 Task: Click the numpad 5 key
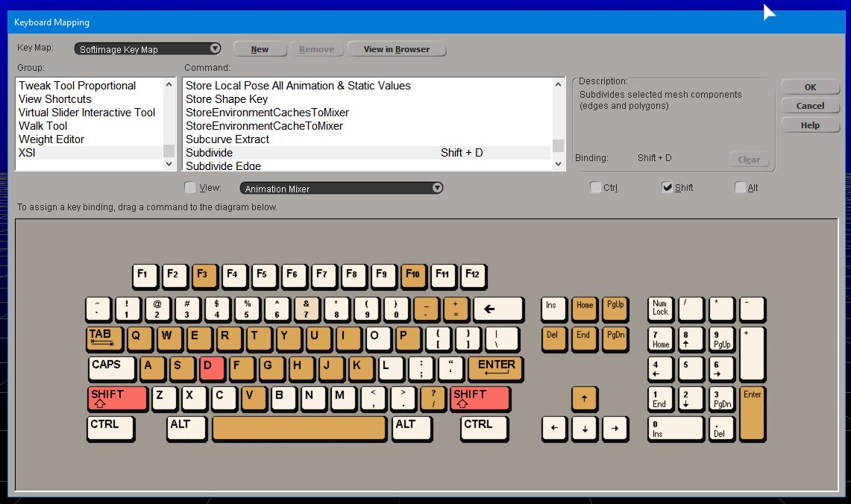[x=691, y=368]
